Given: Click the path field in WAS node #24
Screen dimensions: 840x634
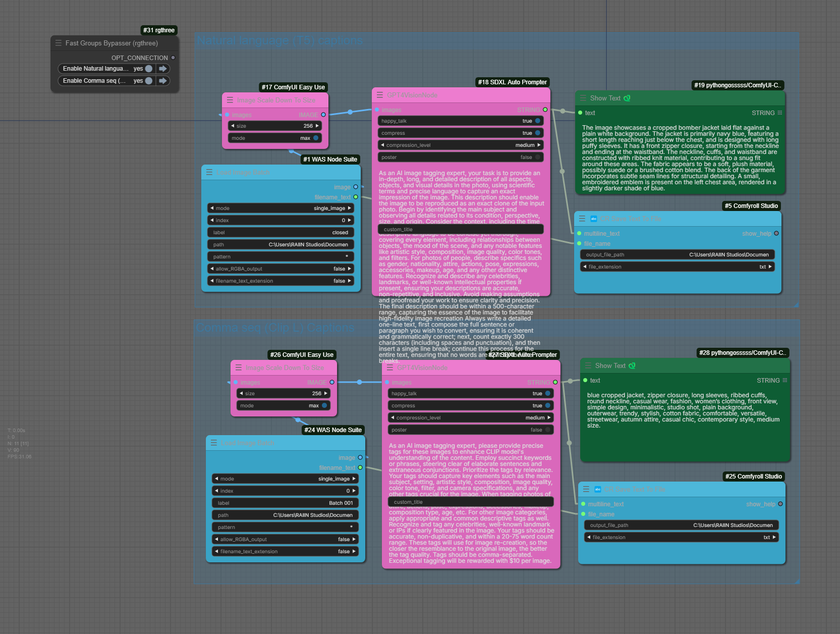Looking at the screenshot, I should pyautogui.click(x=285, y=515).
